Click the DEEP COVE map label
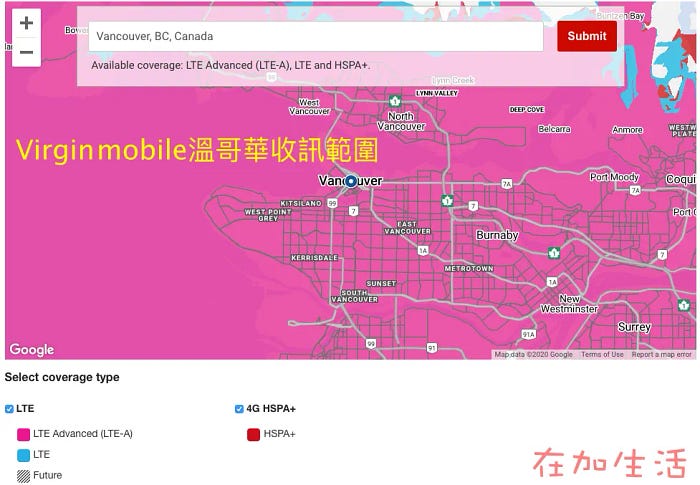The image size is (700, 485). coord(527,109)
